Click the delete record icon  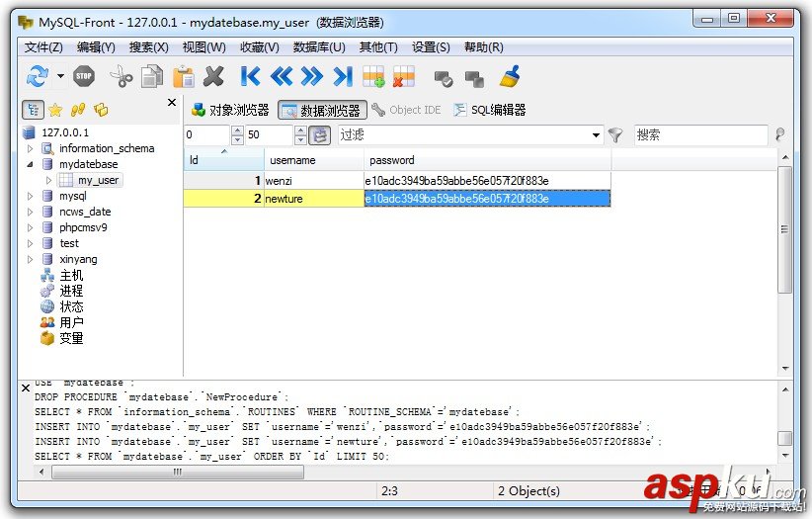coord(404,76)
